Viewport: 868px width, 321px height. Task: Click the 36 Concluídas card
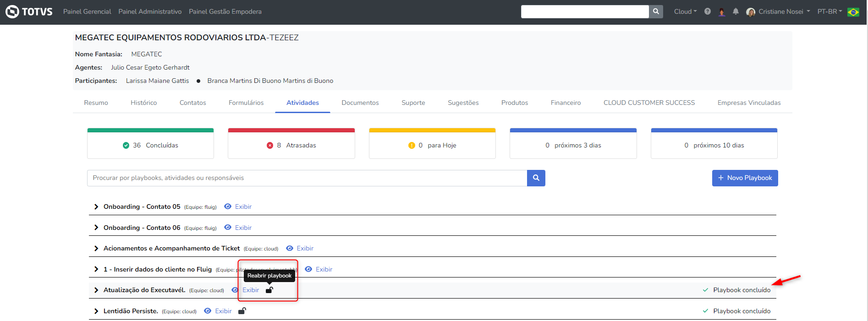(150, 144)
